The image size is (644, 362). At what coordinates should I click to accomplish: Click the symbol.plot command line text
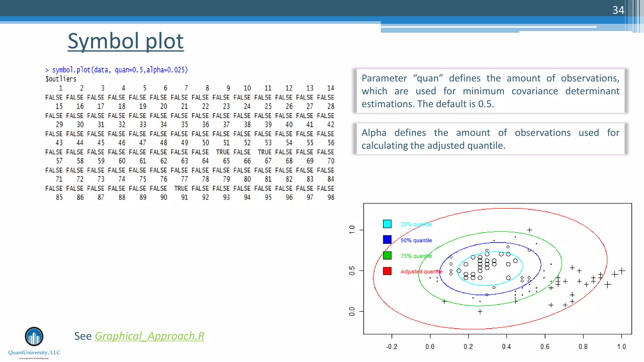point(117,70)
